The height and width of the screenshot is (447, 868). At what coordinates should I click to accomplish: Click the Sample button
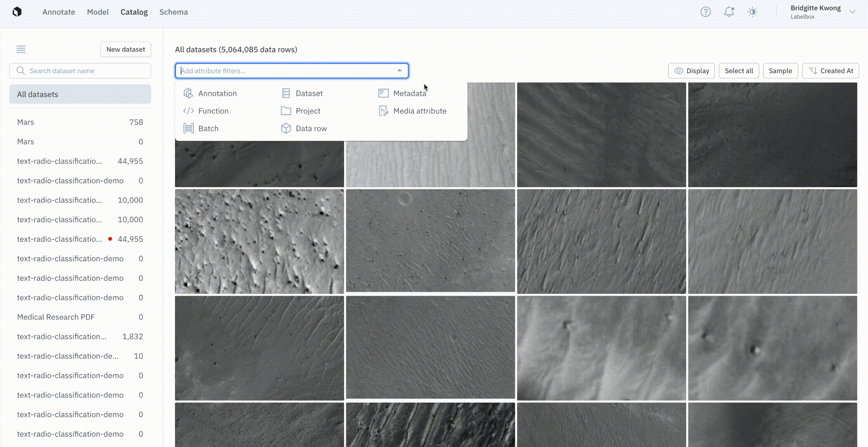coord(780,71)
